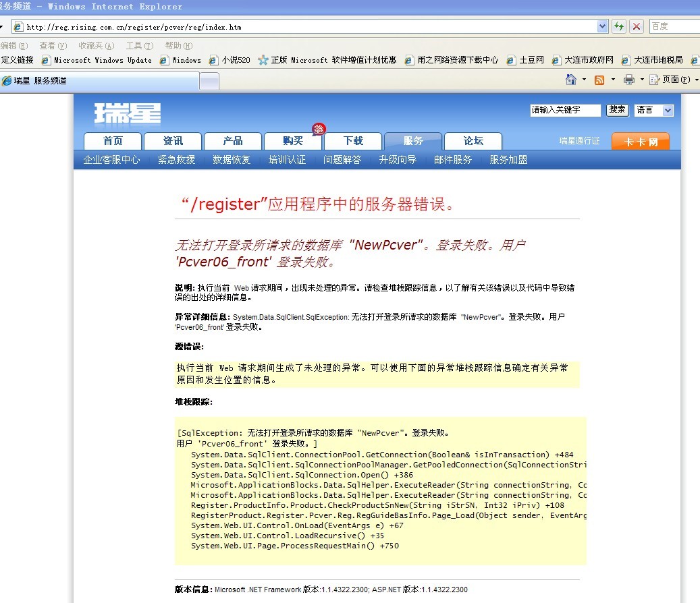Viewport: 700px width, 603px height.
Task: Click the page icon in address bar
Action: point(18,27)
